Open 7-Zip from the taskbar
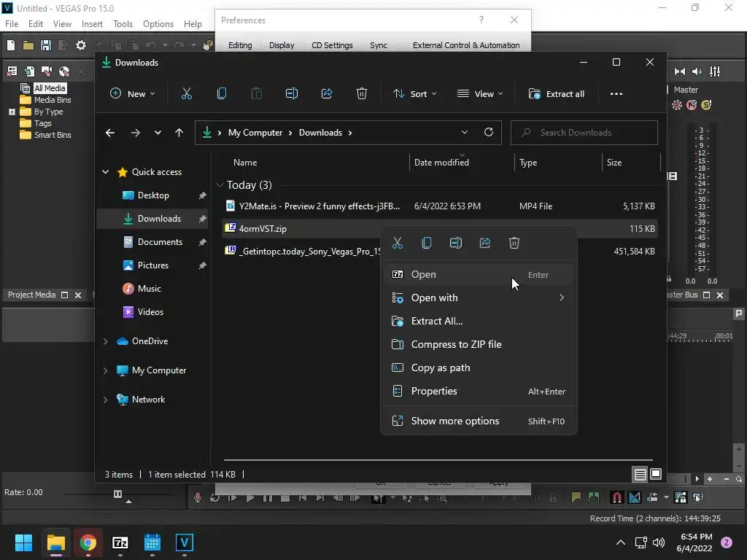This screenshot has height=560, width=747. pos(120,542)
